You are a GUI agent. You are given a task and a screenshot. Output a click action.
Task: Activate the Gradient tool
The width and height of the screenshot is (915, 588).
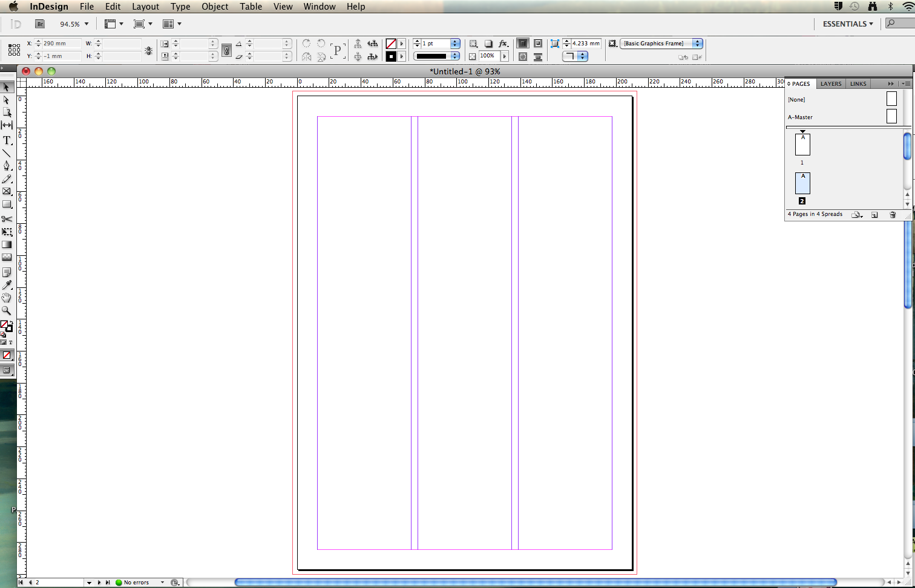pyautogui.click(x=7, y=244)
